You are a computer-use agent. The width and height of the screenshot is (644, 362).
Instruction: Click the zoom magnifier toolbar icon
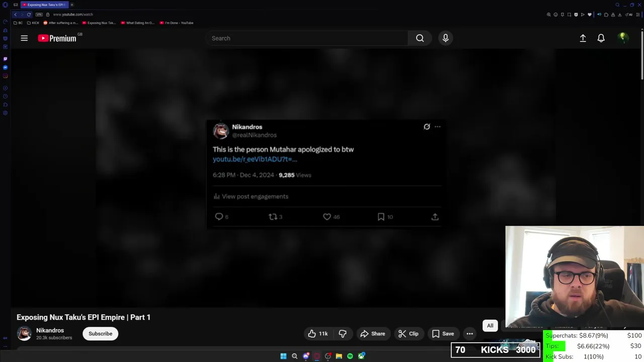[x=549, y=15]
